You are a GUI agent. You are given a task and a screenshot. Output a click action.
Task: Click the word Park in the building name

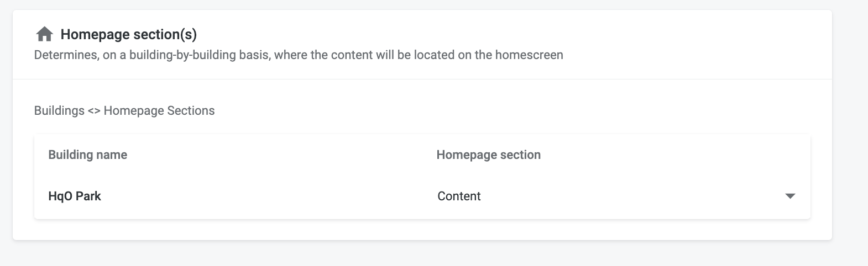[x=88, y=196]
